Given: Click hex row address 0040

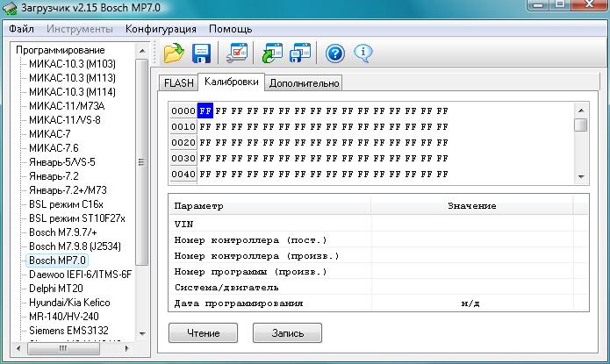Looking at the screenshot, I should (x=183, y=175).
